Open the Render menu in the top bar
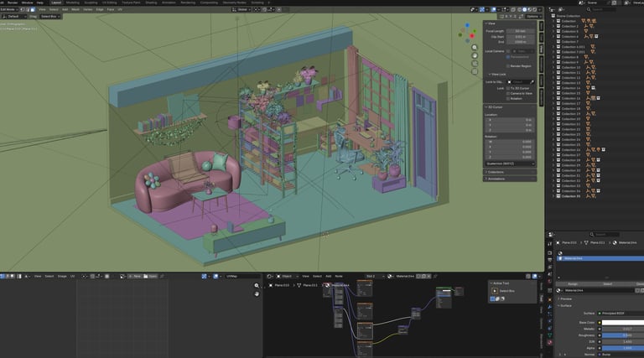Screen dimensions: 644x358 point(13,3)
